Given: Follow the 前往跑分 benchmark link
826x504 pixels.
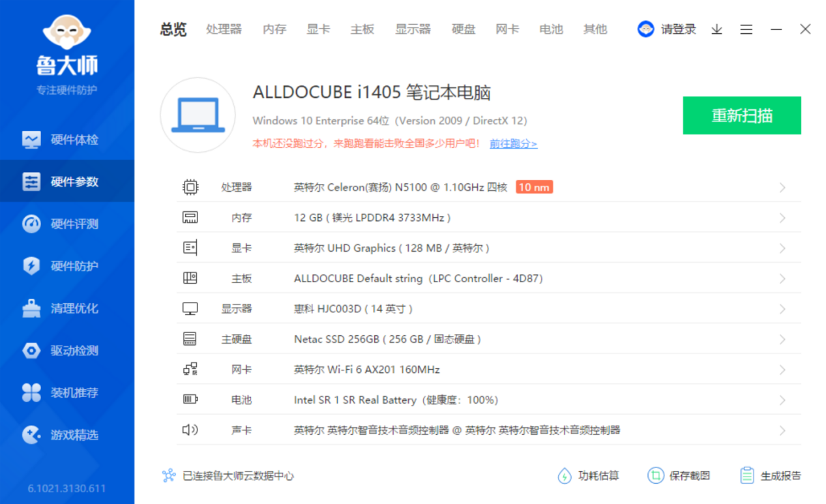Looking at the screenshot, I should [x=512, y=143].
